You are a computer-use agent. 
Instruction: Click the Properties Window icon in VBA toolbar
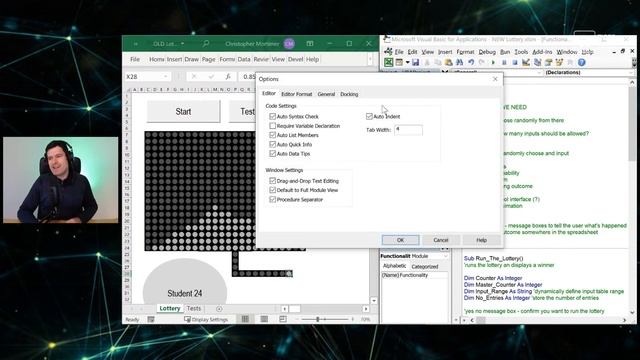click(x=548, y=62)
